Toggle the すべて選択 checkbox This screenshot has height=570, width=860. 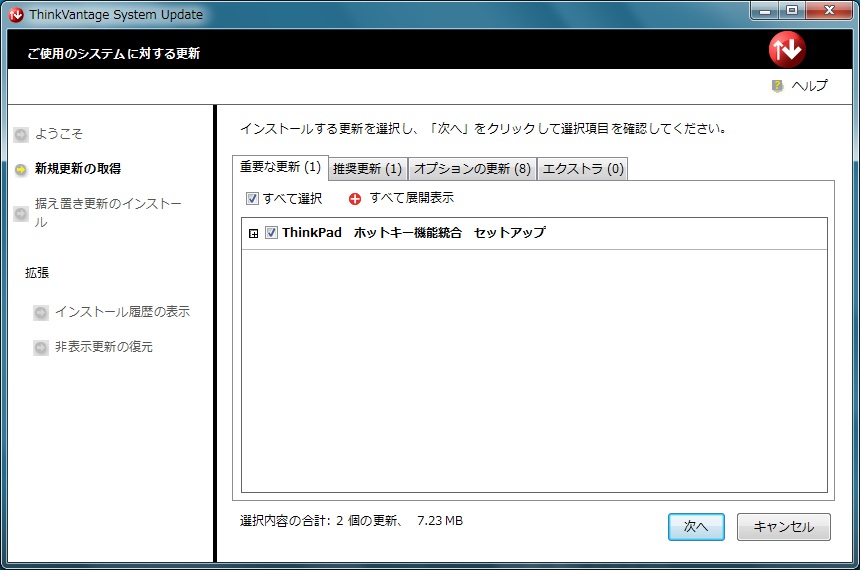252,198
